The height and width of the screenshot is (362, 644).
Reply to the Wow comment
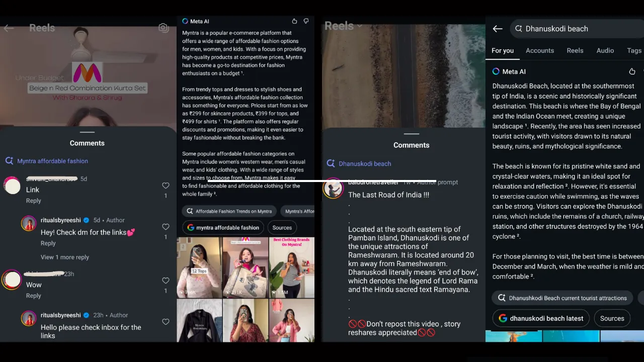click(34, 296)
